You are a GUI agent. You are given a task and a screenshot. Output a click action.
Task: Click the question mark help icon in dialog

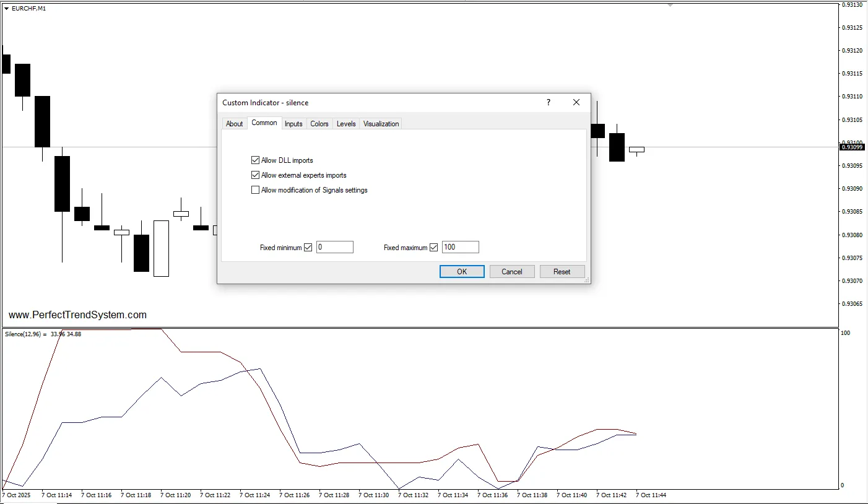coord(548,103)
